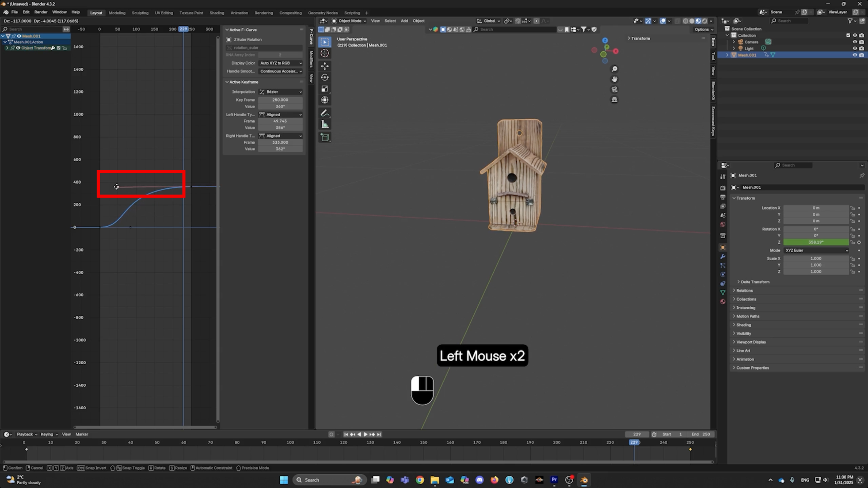Enable automatic keyframing on the timeline
Screen dimensions: 868x488
pos(331,434)
